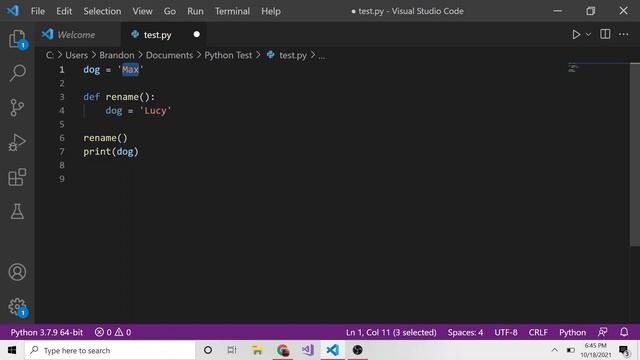Image resolution: width=640 pixels, height=360 pixels.
Task: Open the Terminal menu
Action: (232, 11)
